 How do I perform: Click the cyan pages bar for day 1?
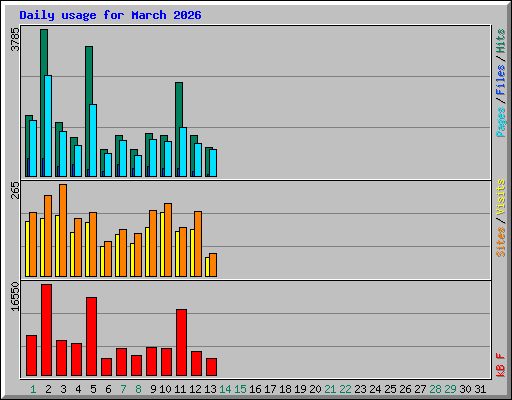point(33,148)
